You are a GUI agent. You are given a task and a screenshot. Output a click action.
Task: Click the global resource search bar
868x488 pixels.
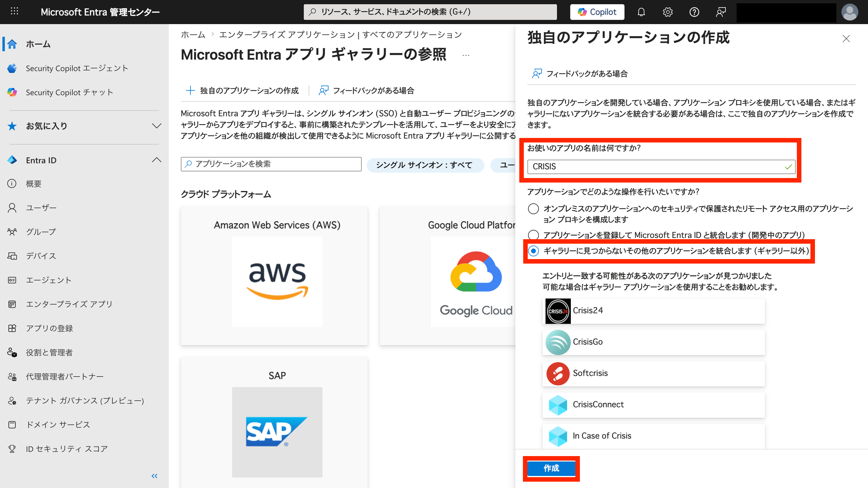pos(430,12)
